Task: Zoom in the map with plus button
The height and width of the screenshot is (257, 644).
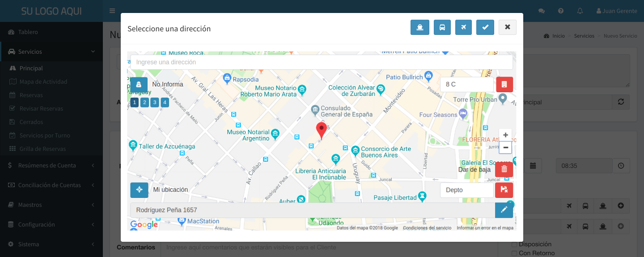Action: (x=505, y=135)
